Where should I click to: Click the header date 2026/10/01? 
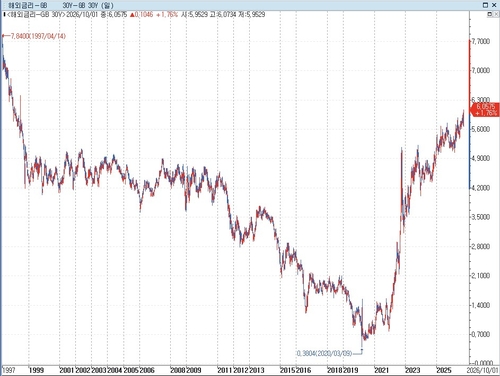click(82, 14)
